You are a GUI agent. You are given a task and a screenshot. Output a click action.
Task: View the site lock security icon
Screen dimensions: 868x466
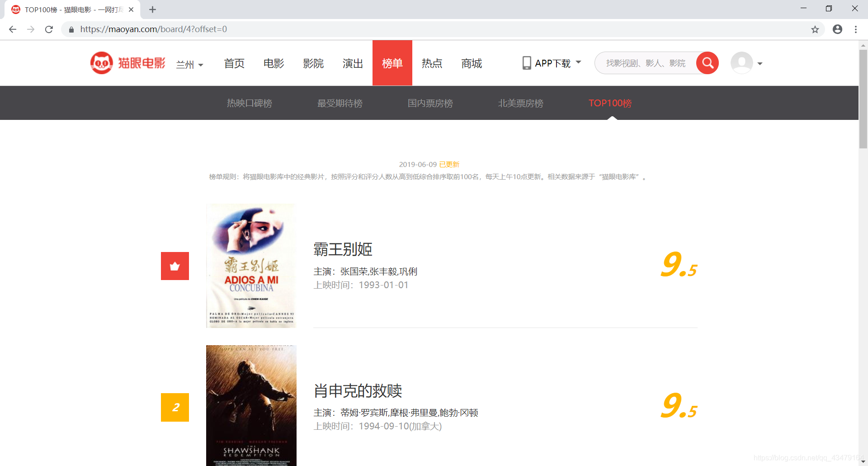71,29
